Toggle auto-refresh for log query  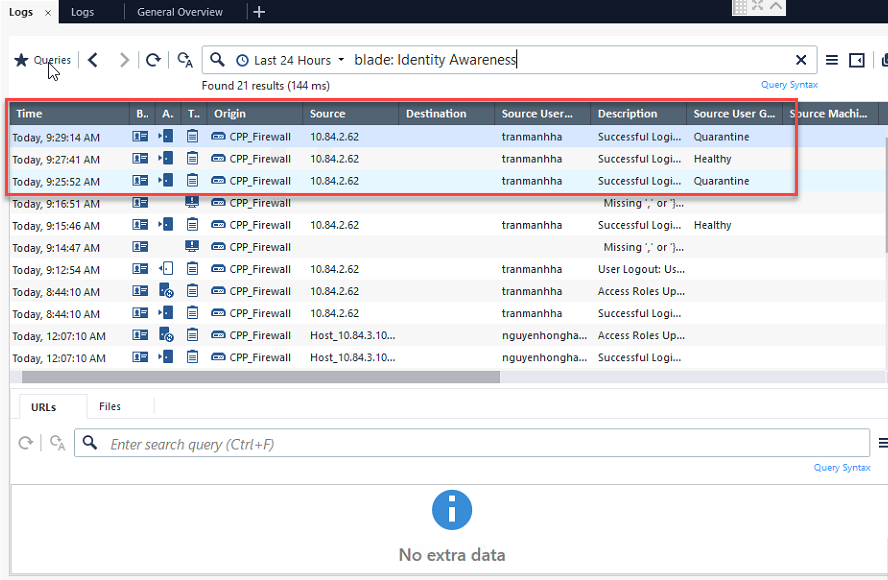click(x=185, y=60)
